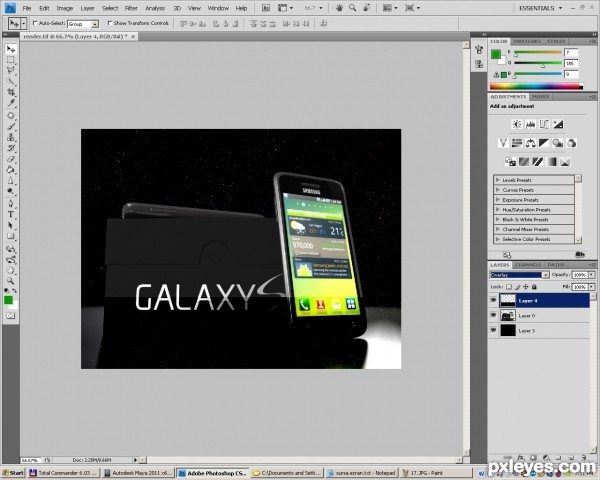The height and width of the screenshot is (480, 600).
Task: Open the Layer menu
Action: [87, 8]
